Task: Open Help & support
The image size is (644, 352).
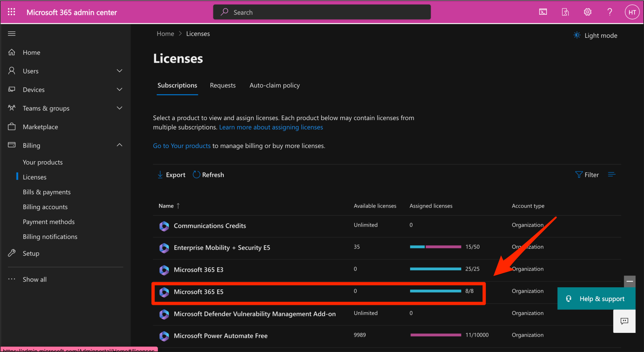Action: coord(596,299)
